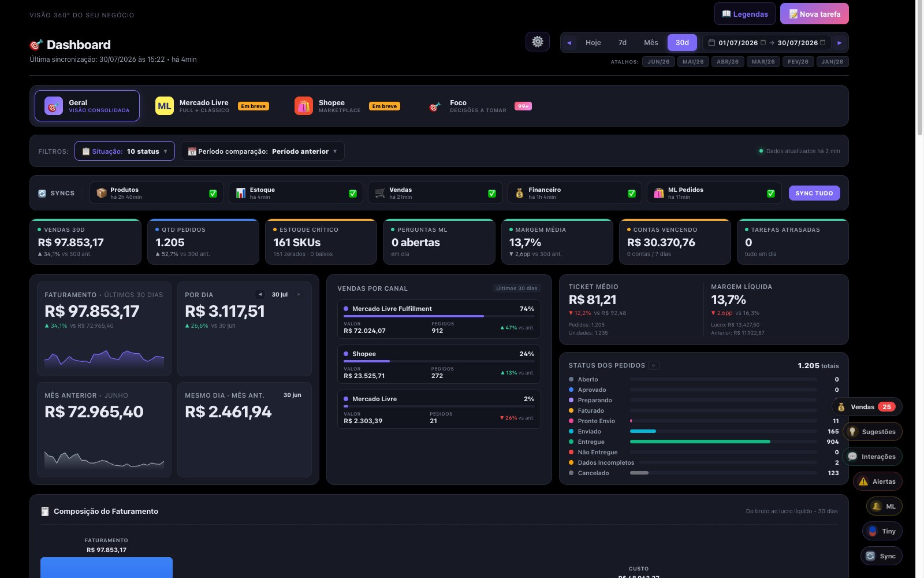This screenshot has height=578, width=924.
Task: Click the Entregue status bar
Action: tap(724, 442)
